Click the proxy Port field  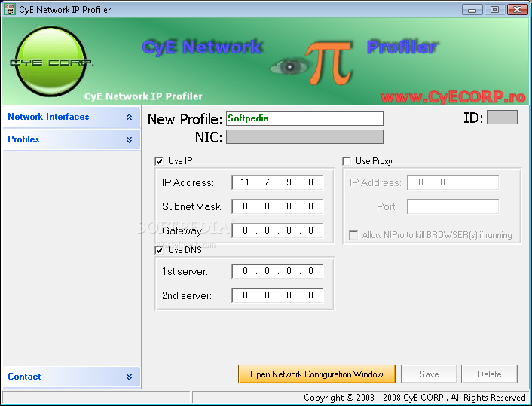pos(453,206)
